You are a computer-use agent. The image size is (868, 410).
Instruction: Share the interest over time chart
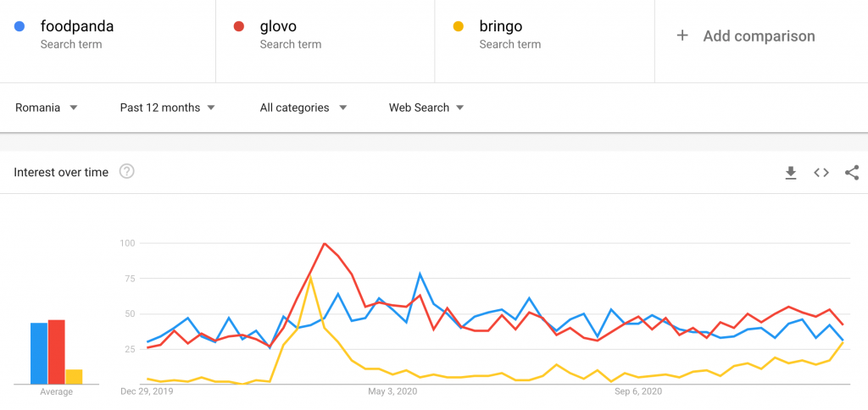tap(852, 173)
